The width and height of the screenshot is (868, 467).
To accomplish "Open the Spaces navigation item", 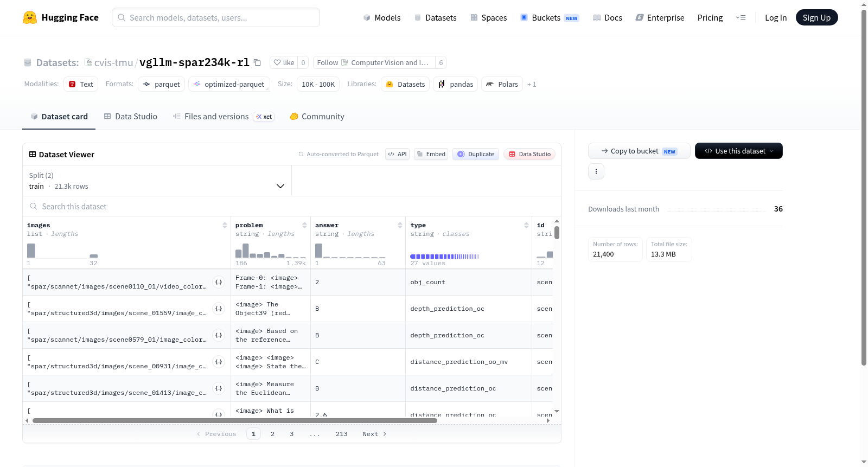I will point(489,18).
